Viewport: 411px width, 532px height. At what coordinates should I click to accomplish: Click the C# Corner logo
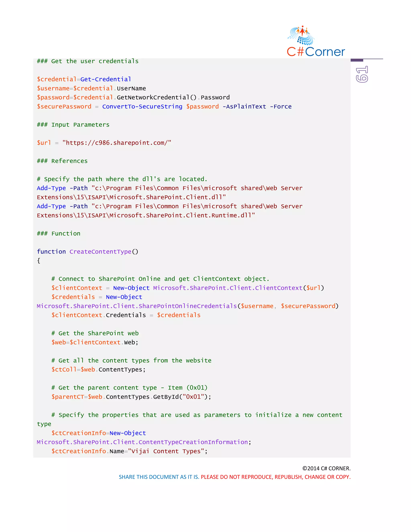pyautogui.click(x=316, y=41)
